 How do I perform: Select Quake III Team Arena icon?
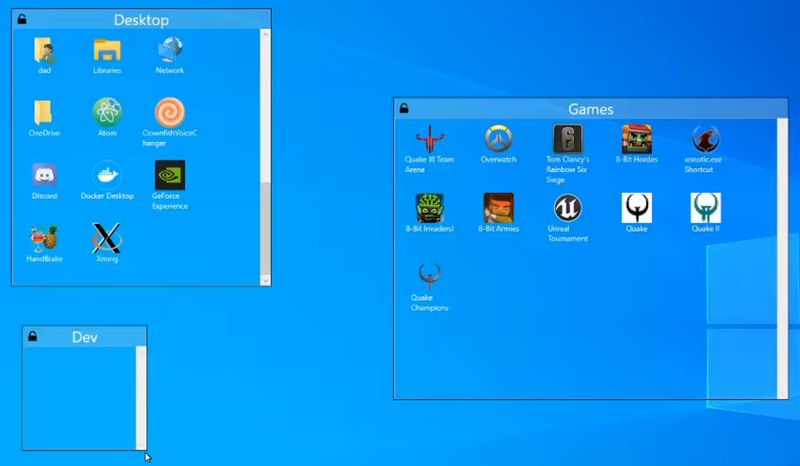tap(430, 138)
